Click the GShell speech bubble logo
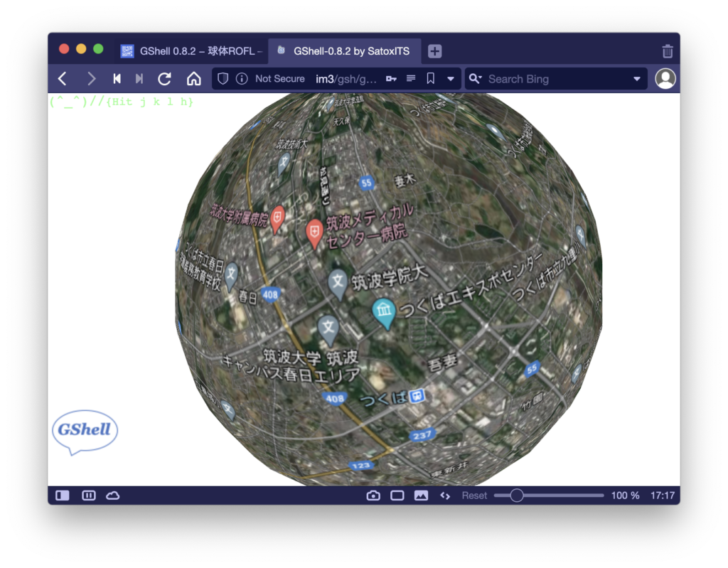 pos(85,432)
